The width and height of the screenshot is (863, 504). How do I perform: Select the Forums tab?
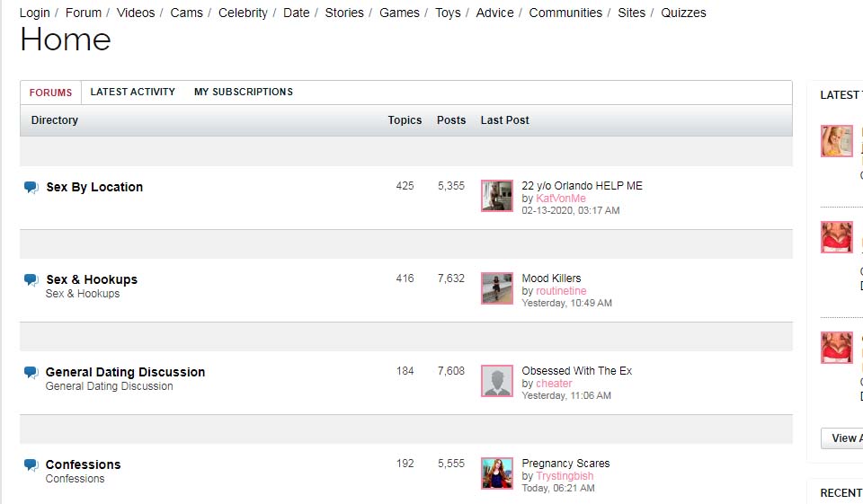[x=50, y=93]
